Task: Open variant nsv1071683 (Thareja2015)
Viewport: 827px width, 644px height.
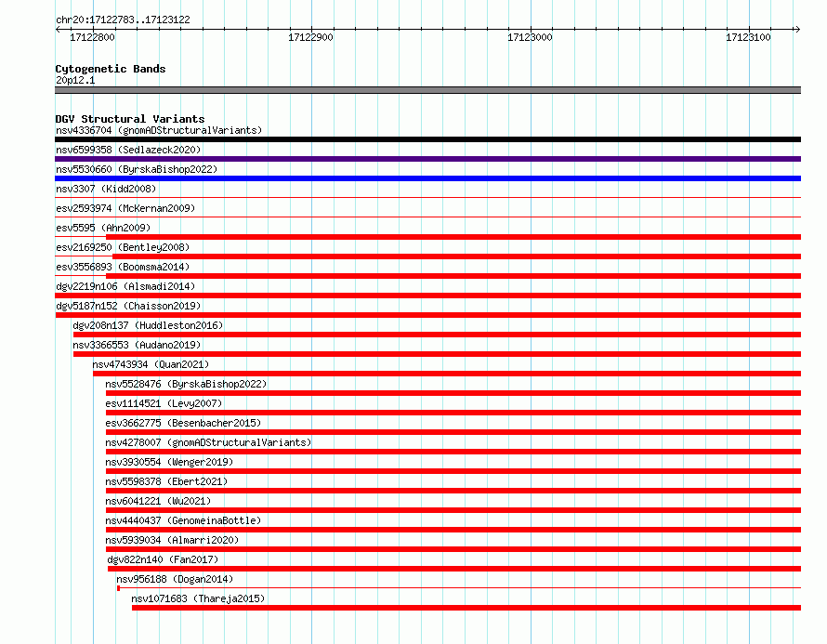Action: coord(198,598)
